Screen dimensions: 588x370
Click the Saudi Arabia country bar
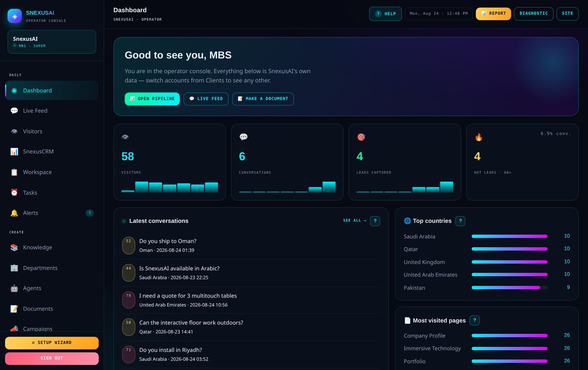click(509, 237)
